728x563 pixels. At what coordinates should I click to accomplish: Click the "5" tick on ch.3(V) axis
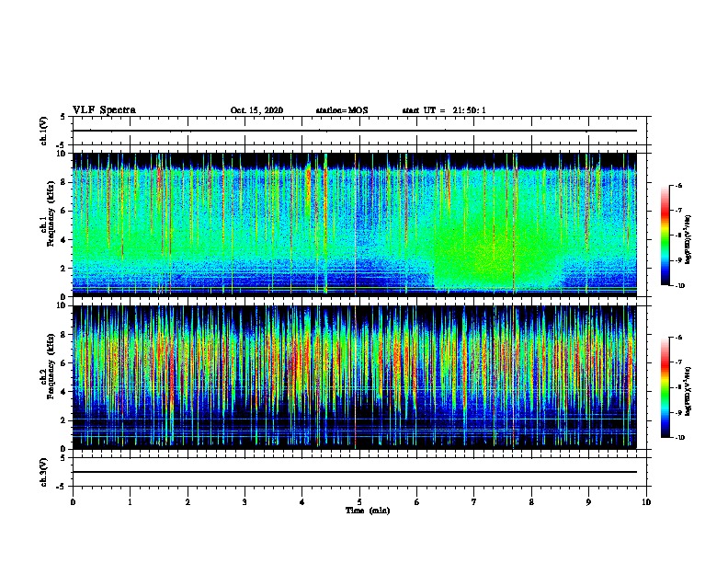click(63, 457)
